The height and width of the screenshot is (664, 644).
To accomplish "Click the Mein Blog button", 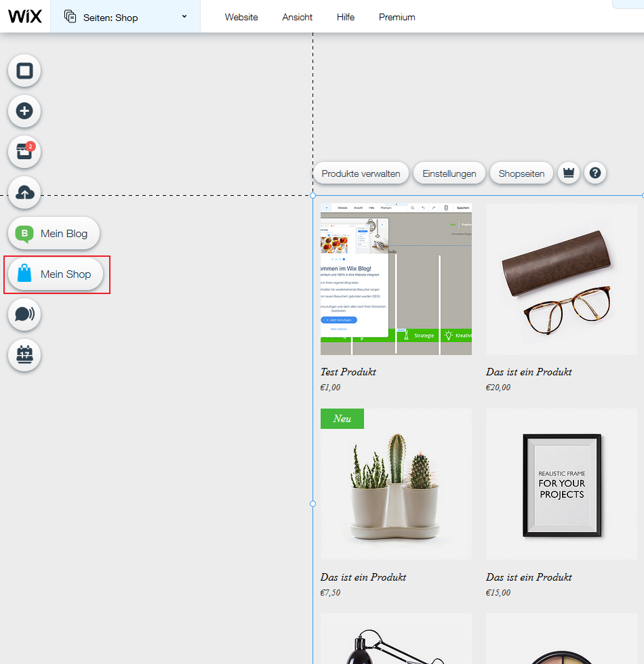I will 54,234.
